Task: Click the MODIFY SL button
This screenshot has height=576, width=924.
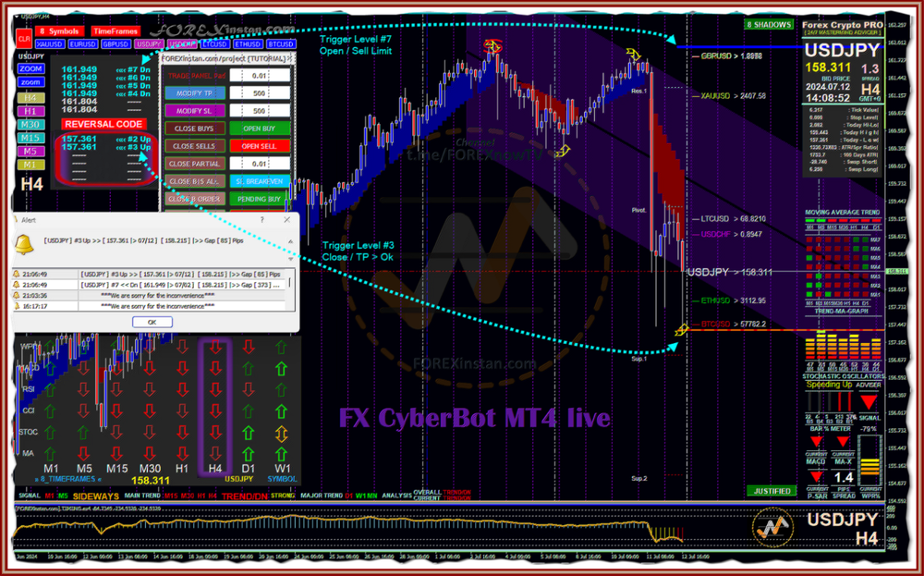Action: [x=194, y=111]
